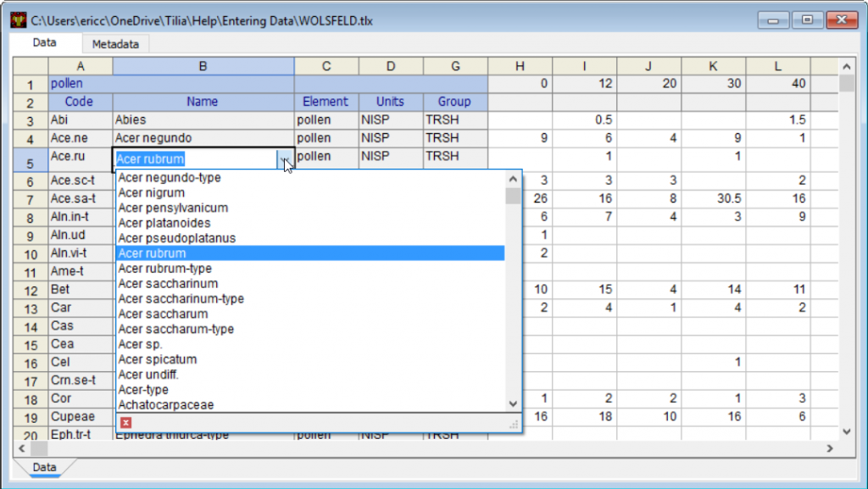Select column D header

391,66
